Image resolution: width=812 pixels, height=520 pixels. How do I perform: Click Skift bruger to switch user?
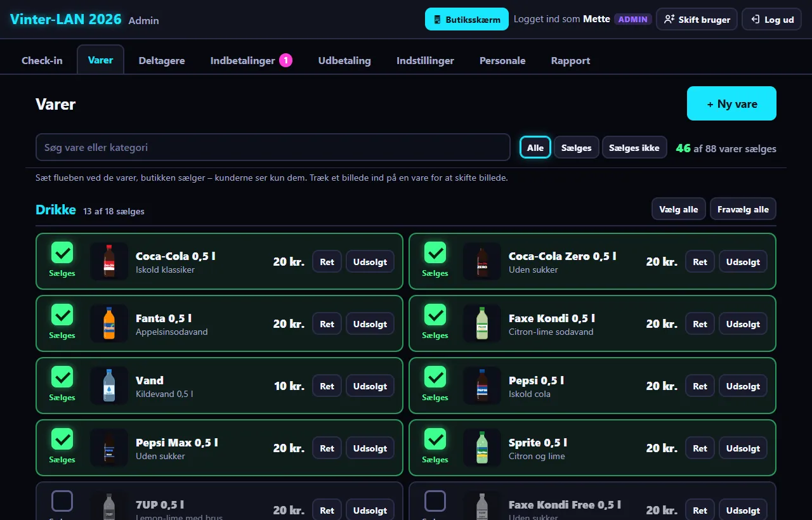click(697, 19)
